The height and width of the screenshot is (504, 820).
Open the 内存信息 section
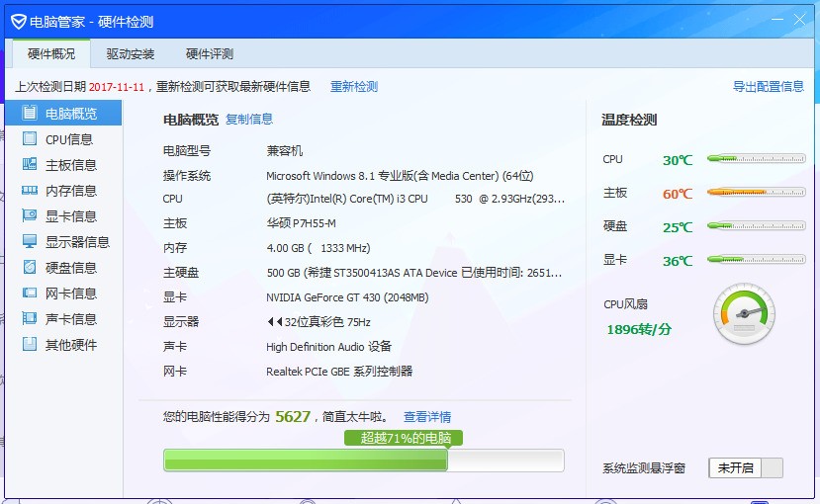(62, 190)
